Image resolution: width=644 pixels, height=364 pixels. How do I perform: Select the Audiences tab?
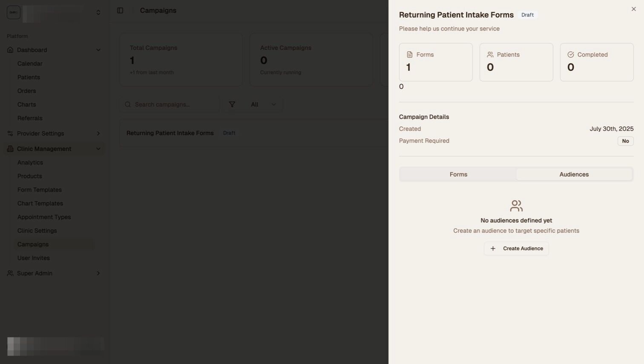click(x=574, y=174)
